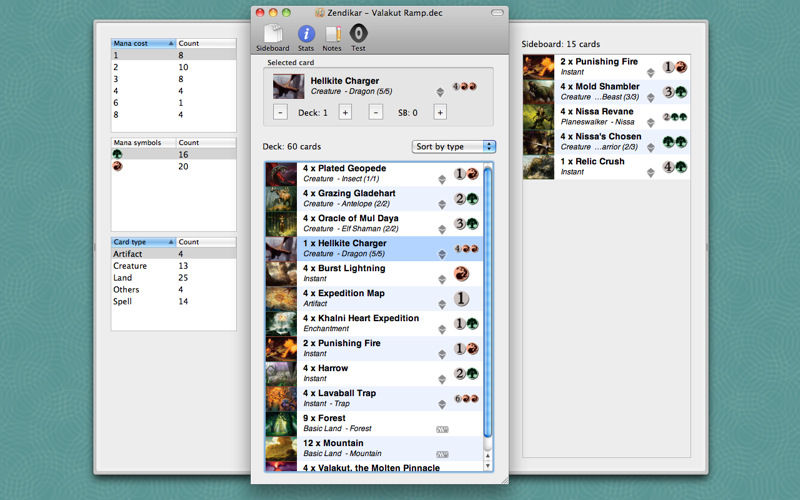The image size is (800, 500).
Task: Select 4 x Oracle of Mul Daya row
Action: pyautogui.click(x=374, y=223)
